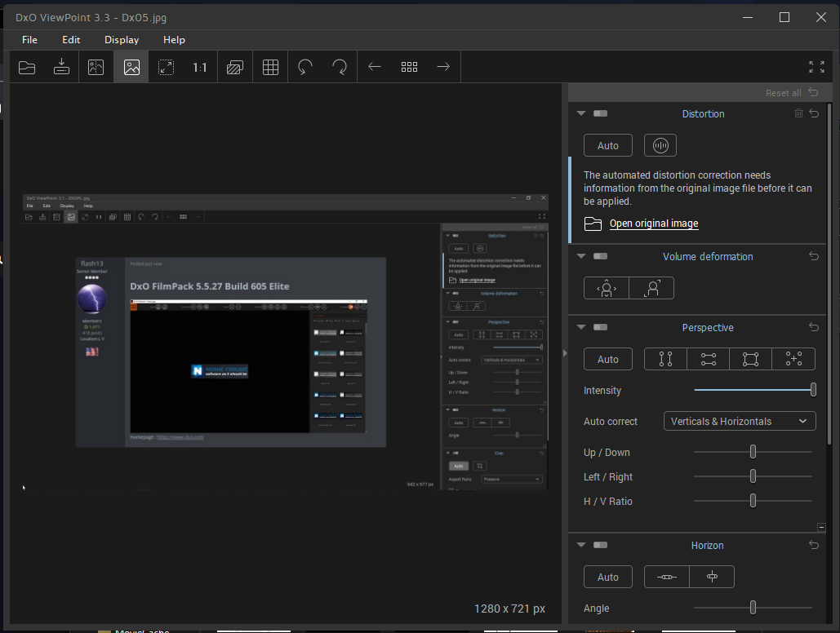840x633 pixels.
Task: Show the grid overlay
Action: point(270,67)
